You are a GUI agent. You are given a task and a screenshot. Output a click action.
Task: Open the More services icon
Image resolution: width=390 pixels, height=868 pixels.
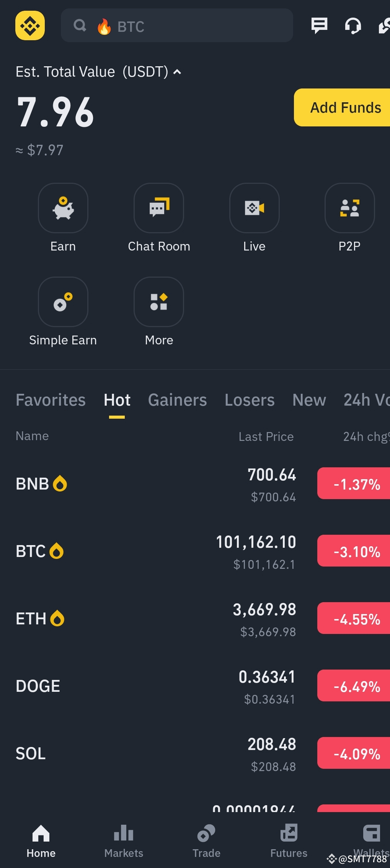click(x=159, y=302)
